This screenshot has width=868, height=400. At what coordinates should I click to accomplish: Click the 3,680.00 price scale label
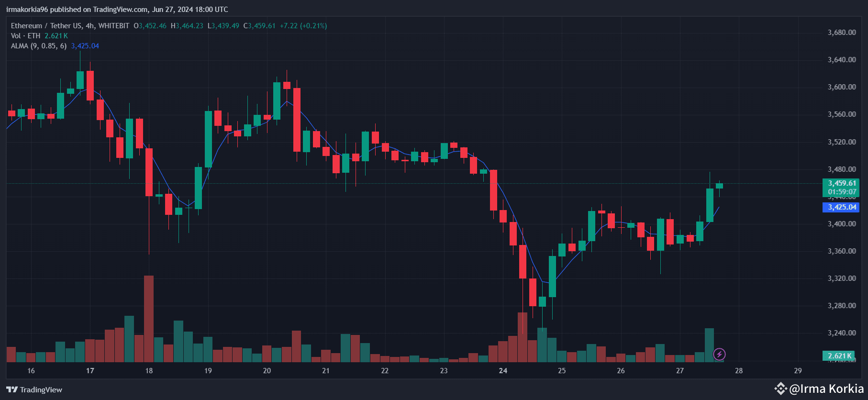(842, 33)
